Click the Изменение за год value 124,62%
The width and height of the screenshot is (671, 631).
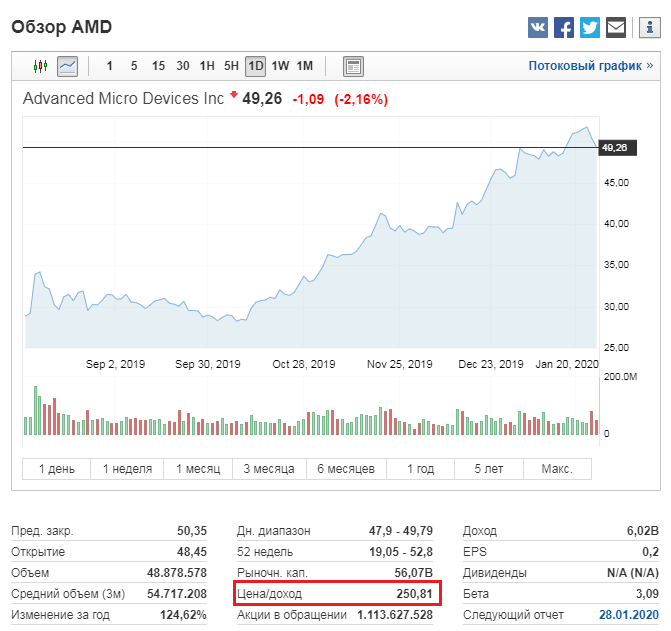[x=183, y=615]
